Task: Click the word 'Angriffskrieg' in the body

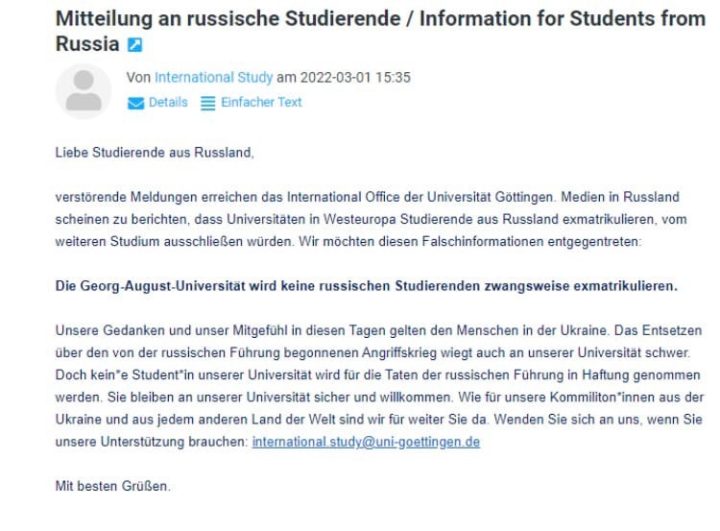Action: click(x=399, y=353)
